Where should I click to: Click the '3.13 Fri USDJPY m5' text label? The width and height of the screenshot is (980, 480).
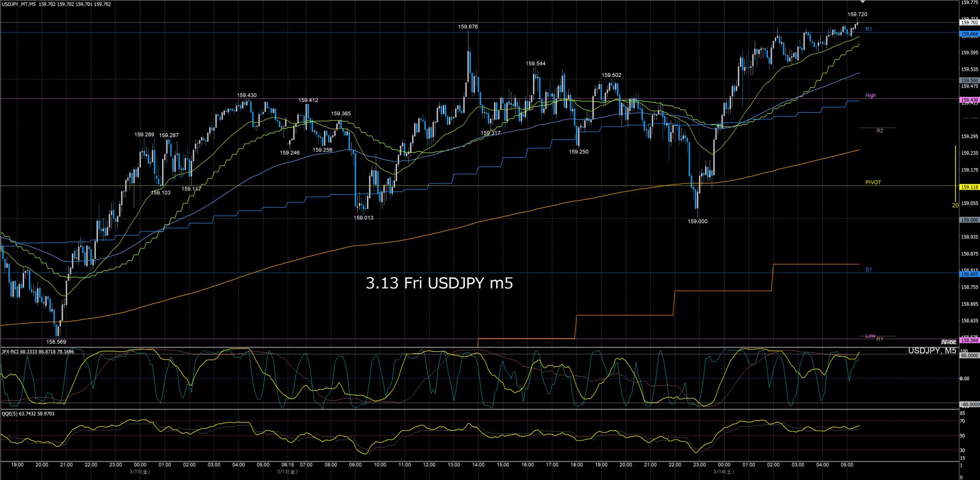click(439, 283)
